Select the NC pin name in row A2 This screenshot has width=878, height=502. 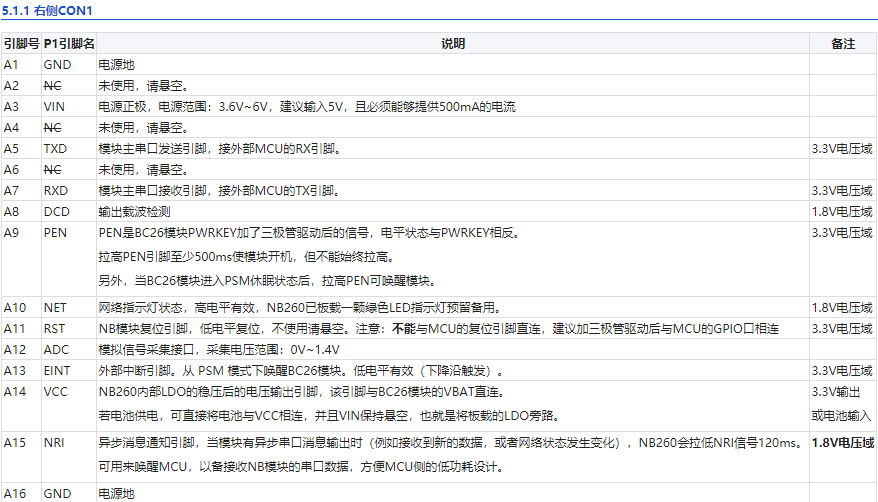coord(53,86)
